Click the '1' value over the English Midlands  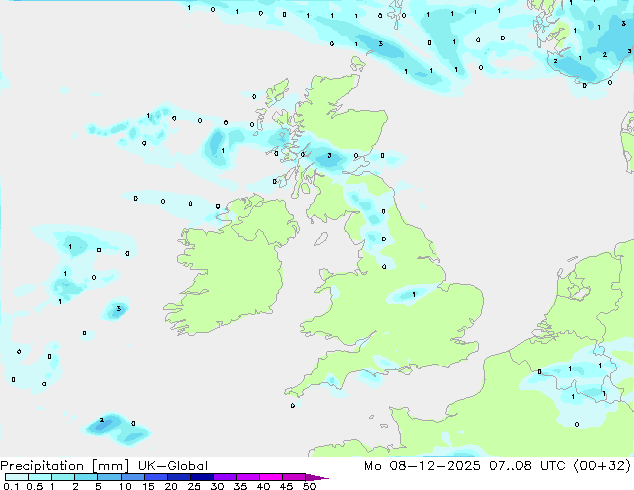[x=414, y=294]
